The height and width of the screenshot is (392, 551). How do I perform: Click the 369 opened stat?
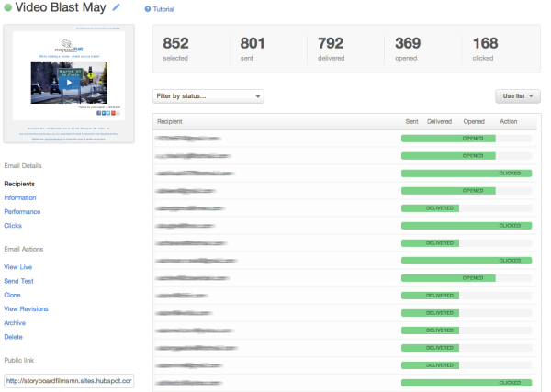click(408, 49)
